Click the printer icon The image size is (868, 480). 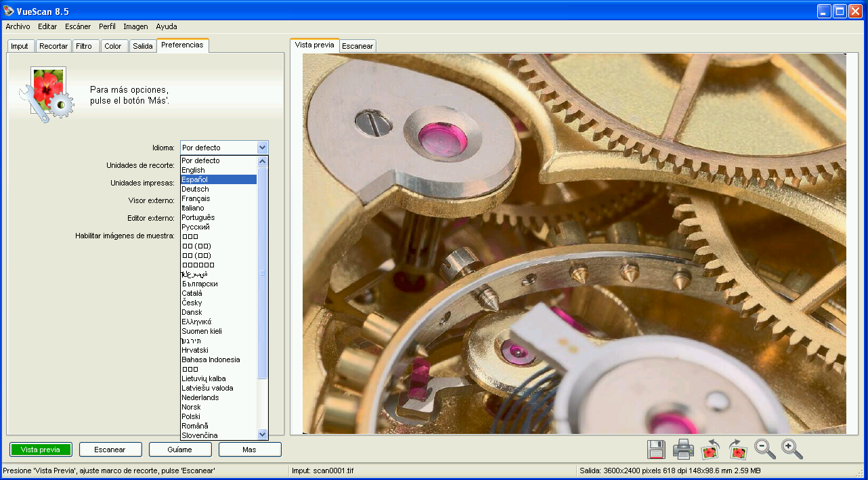[683, 449]
